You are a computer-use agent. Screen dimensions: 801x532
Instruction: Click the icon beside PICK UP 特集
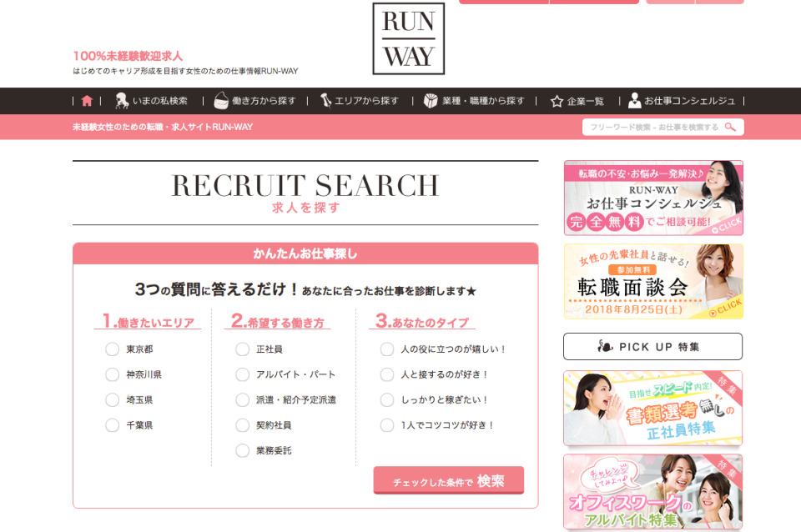point(606,346)
